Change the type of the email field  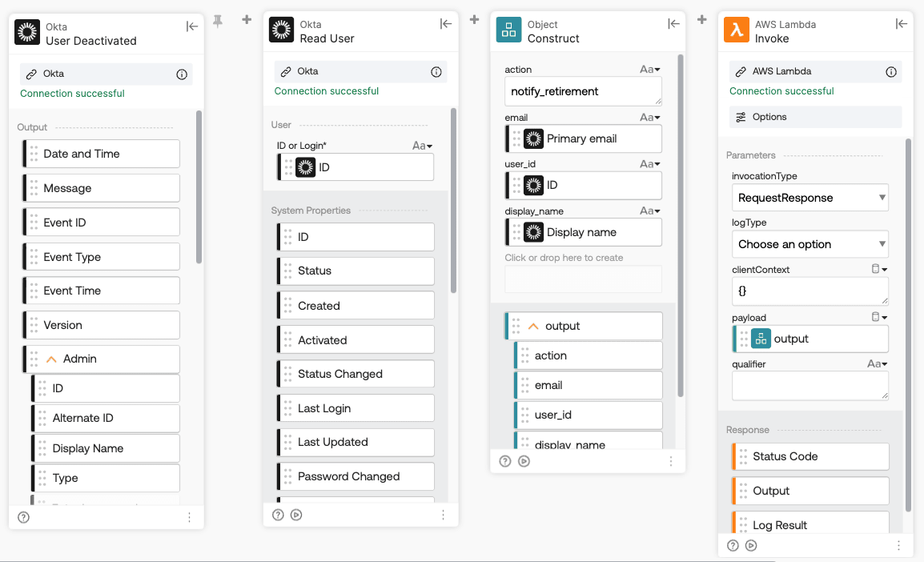click(x=650, y=118)
